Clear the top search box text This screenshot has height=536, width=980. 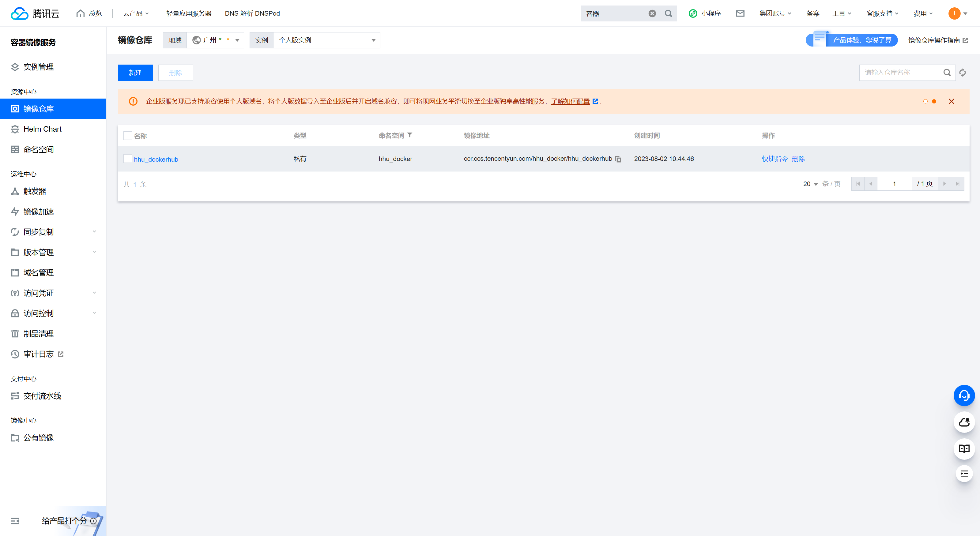click(x=652, y=14)
